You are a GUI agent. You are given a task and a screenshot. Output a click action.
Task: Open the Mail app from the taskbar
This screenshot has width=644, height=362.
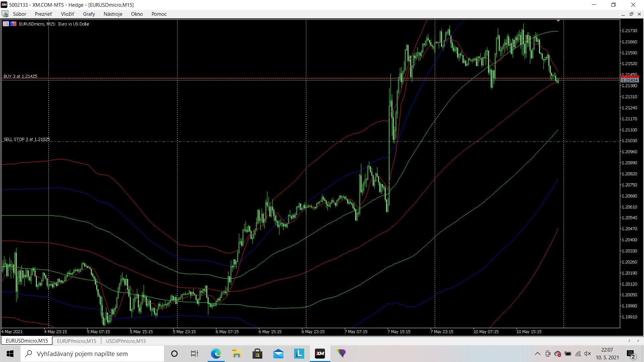coord(278,354)
